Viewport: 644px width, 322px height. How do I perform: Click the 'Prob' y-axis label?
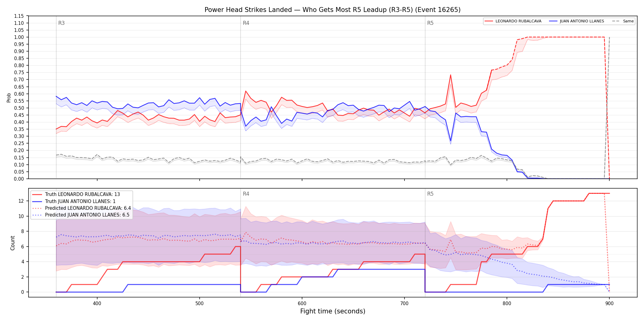[x=9, y=98]
